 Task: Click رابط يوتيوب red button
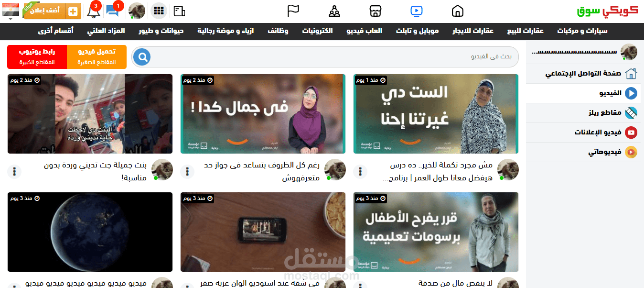37,57
